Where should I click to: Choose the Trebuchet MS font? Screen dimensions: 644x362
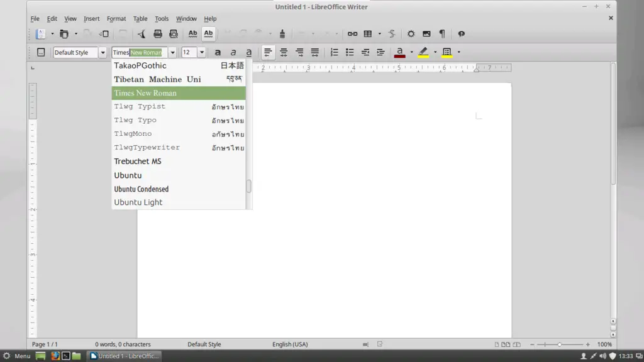[179, 162]
